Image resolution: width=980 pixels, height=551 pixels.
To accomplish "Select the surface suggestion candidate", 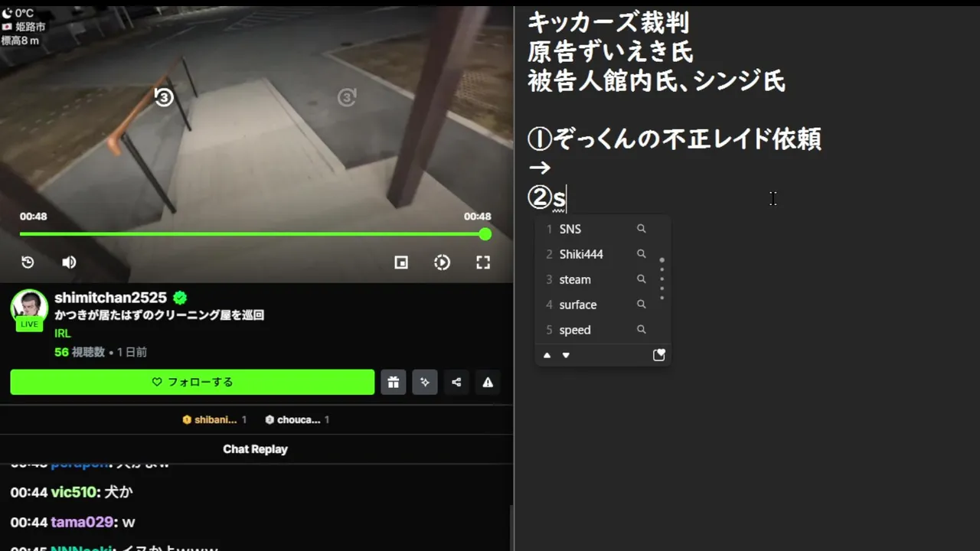I will [x=578, y=305].
